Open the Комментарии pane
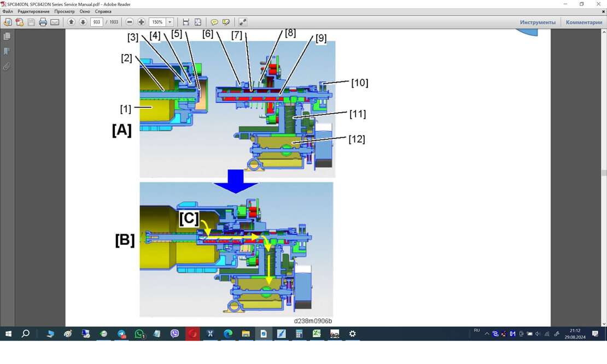Viewport: 607px width, 364px height. tap(583, 22)
